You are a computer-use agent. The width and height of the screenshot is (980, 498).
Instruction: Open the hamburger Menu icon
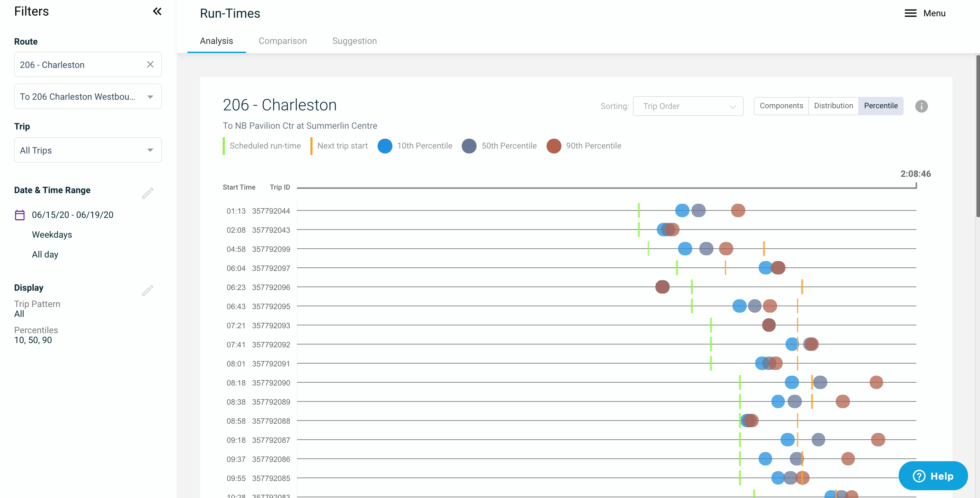(x=910, y=13)
